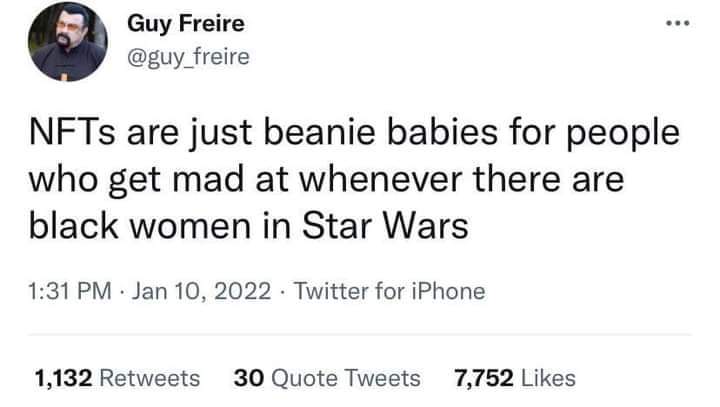Open the three-dot more options menu

click(x=678, y=23)
